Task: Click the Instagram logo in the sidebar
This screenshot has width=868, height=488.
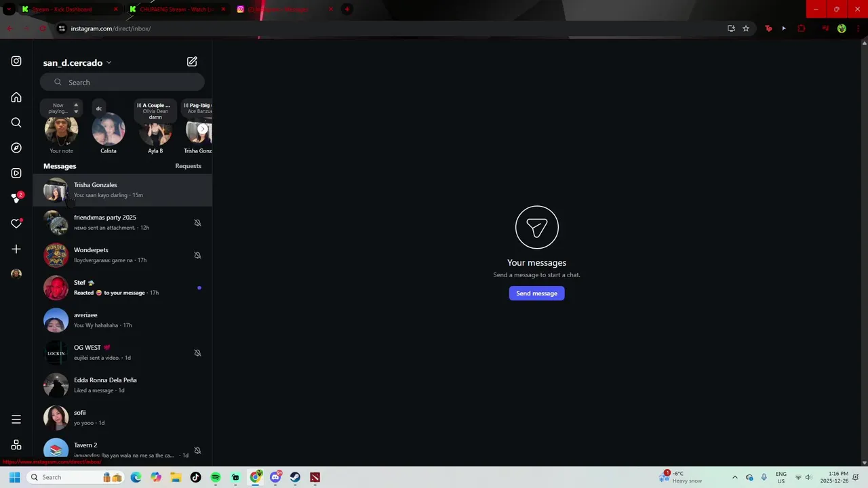Action: (x=16, y=61)
